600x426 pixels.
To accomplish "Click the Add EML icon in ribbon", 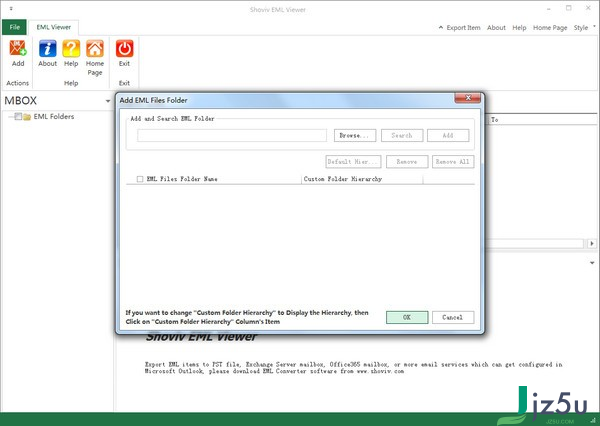I will pos(18,49).
